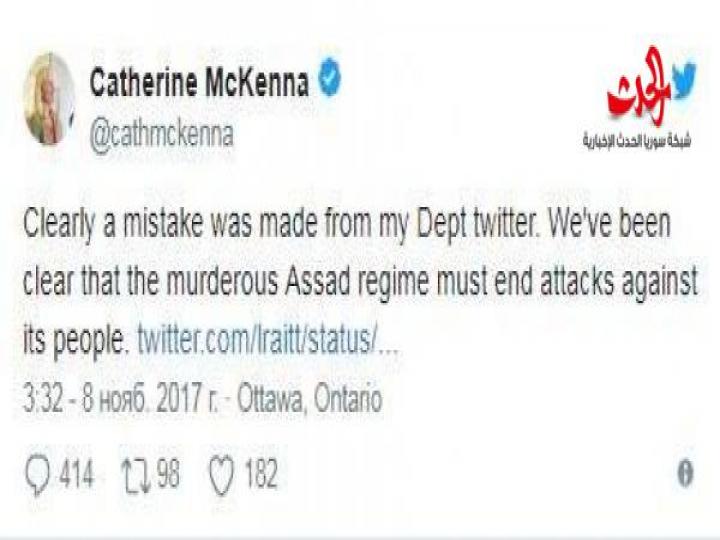
Task: Click the words 'its people' in tweet
Action: 76,342
